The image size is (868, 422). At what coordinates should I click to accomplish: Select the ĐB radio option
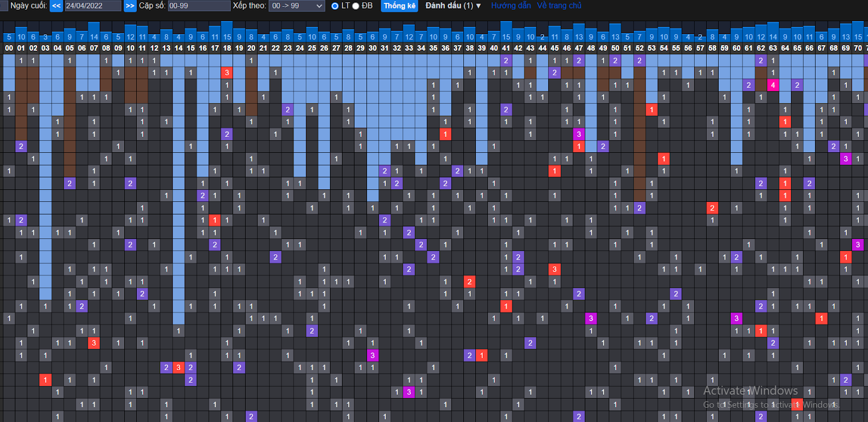click(x=356, y=6)
